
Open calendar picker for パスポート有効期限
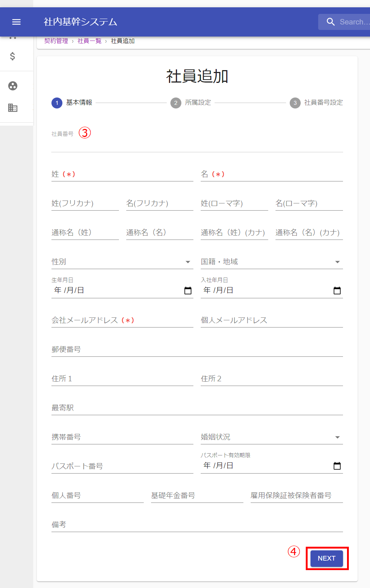pos(337,466)
